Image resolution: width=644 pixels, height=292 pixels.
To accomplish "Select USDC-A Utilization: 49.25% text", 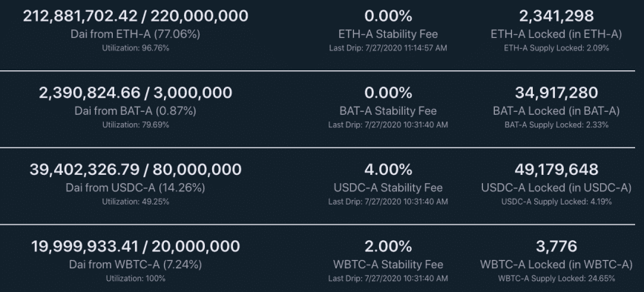I will click(135, 202).
